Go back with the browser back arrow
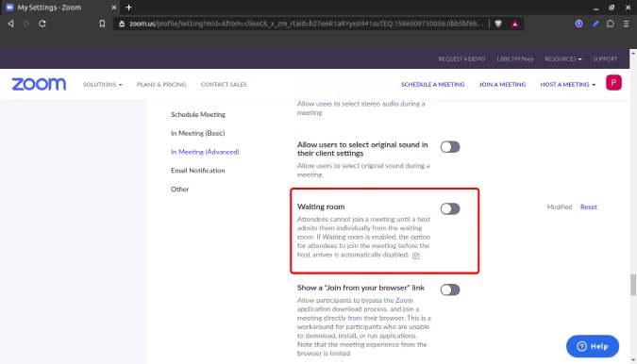 [x=11, y=24]
